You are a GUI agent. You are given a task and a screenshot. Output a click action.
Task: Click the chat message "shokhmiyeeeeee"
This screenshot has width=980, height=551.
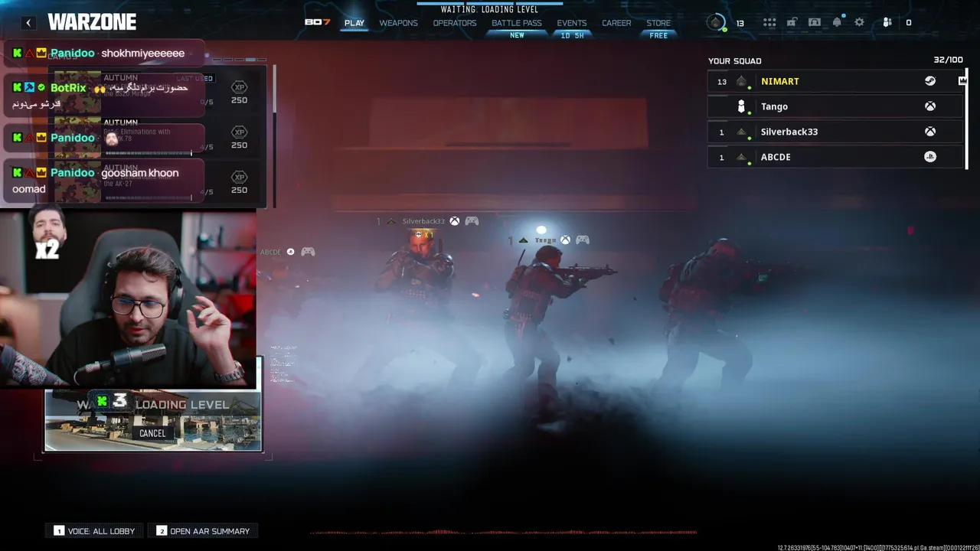coord(142,54)
